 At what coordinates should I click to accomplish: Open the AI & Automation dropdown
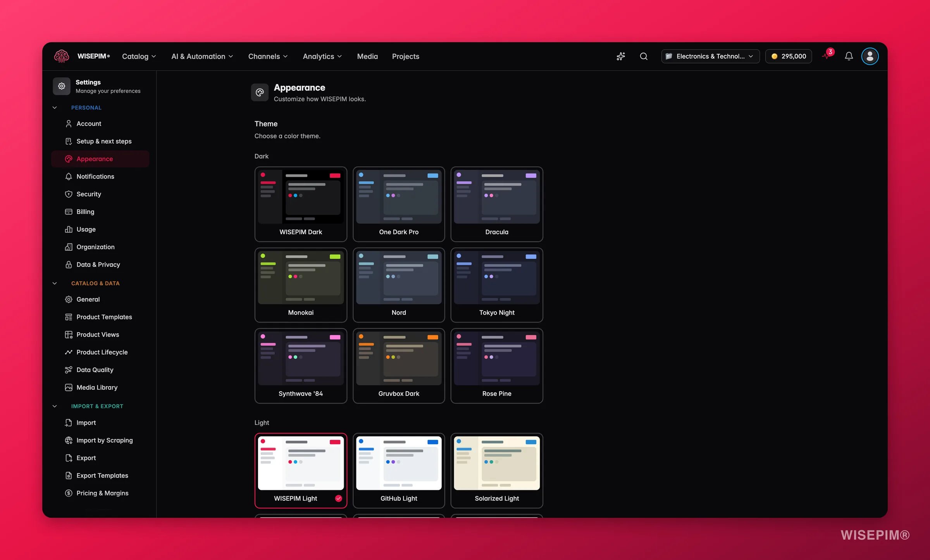click(202, 56)
